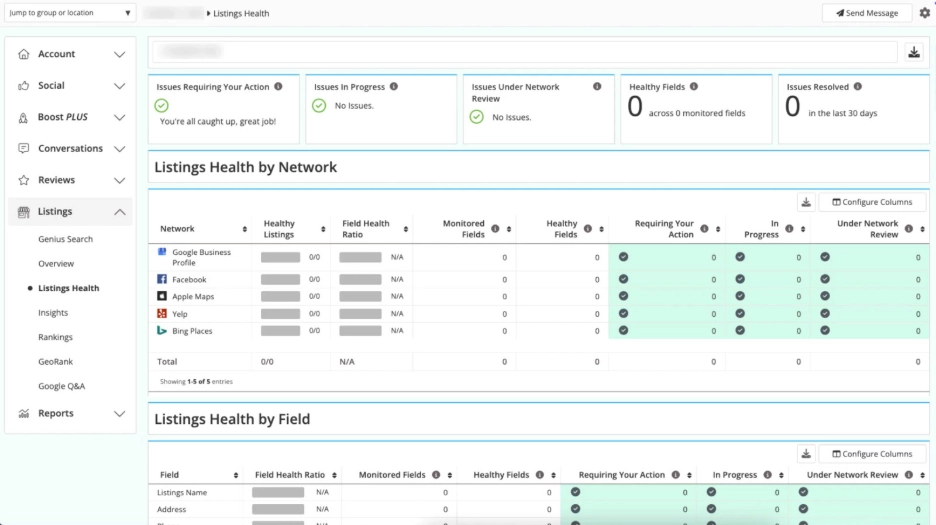Click In Progress info icon in field table
The image size is (936, 525).
click(768, 475)
